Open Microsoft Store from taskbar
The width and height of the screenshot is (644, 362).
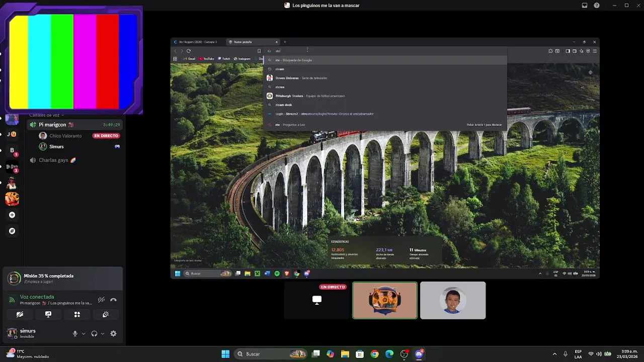click(x=360, y=354)
